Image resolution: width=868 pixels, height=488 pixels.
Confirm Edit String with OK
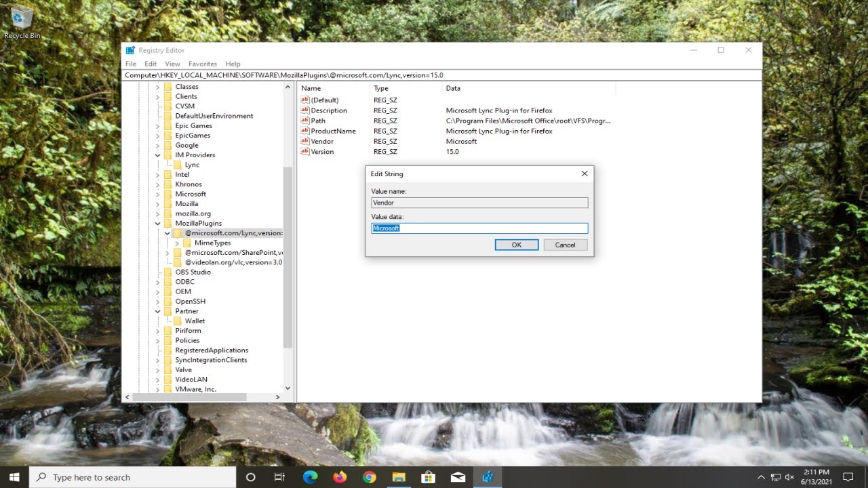pos(517,245)
